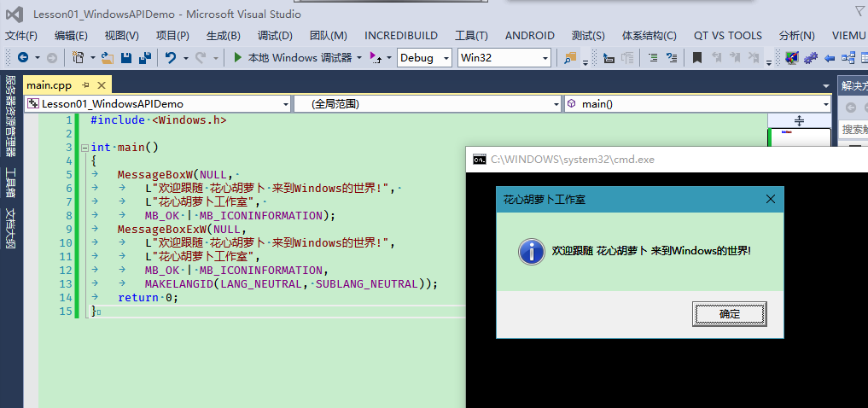Open the INCREDIBUILD menu
This screenshot has width=868, height=408.
[x=401, y=36]
